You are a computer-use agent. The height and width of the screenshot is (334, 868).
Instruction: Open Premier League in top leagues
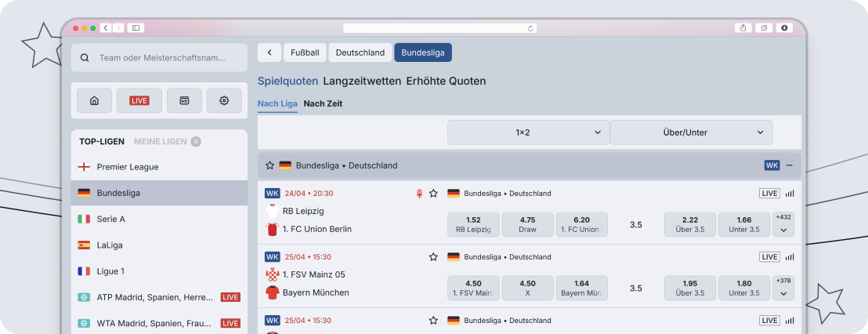(x=160, y=167)
